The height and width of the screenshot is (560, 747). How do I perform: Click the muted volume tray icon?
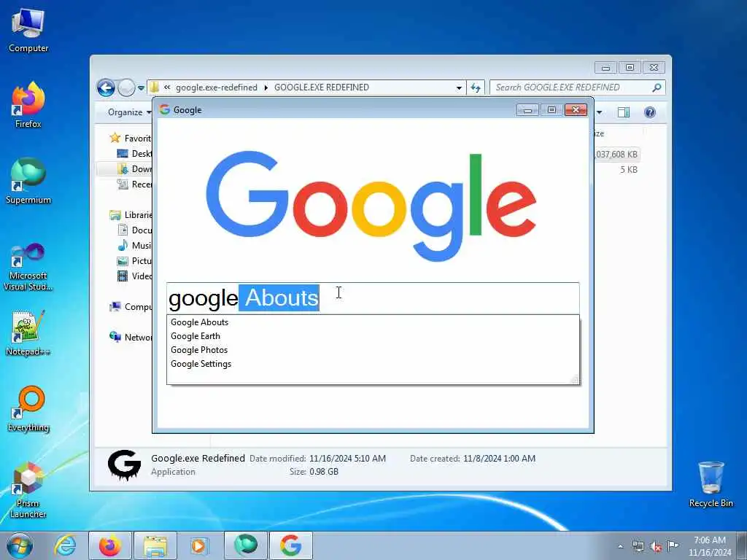pyautogui.click(x=656, y=547)
